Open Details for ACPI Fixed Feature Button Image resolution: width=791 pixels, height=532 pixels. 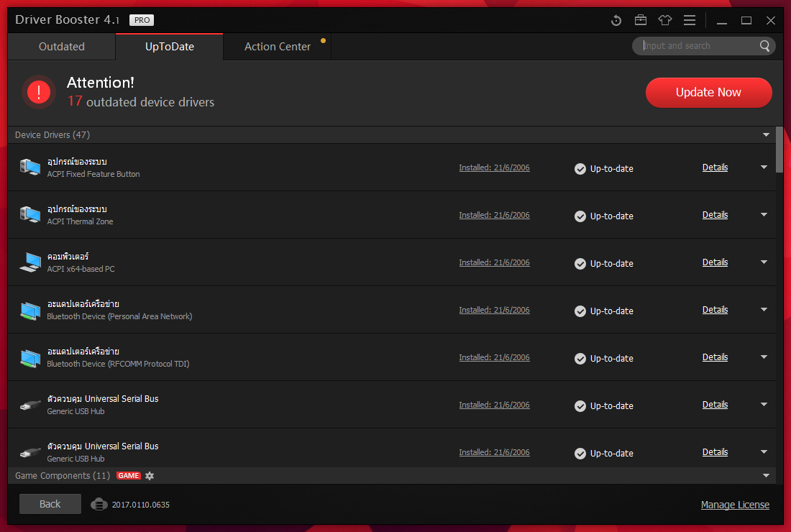(715, 168)
